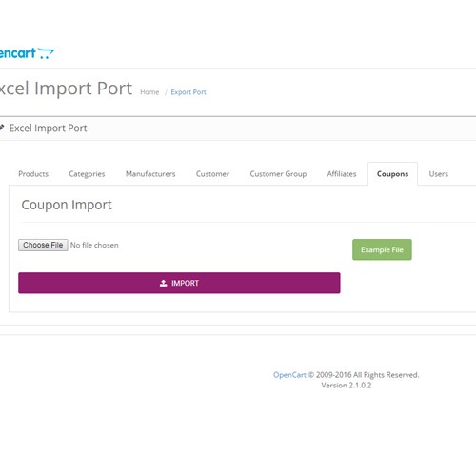476x476 pixels.
Task: Select the Manufacturers tab
Action: click(x=150, y=174)
